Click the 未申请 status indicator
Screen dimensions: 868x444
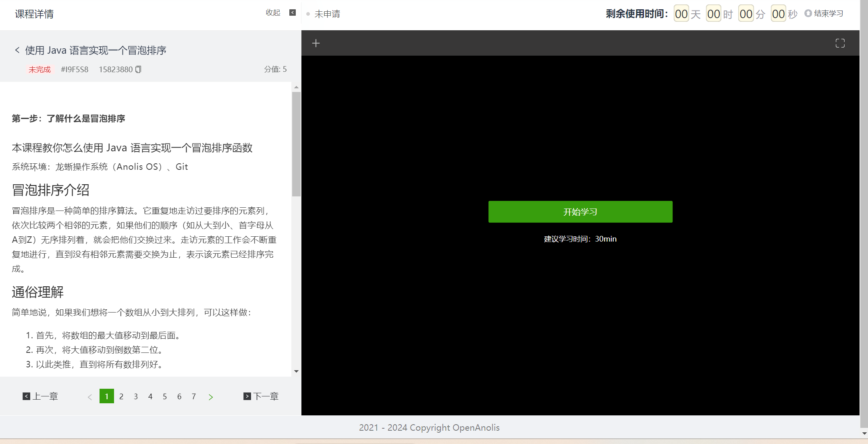point(324,14)
